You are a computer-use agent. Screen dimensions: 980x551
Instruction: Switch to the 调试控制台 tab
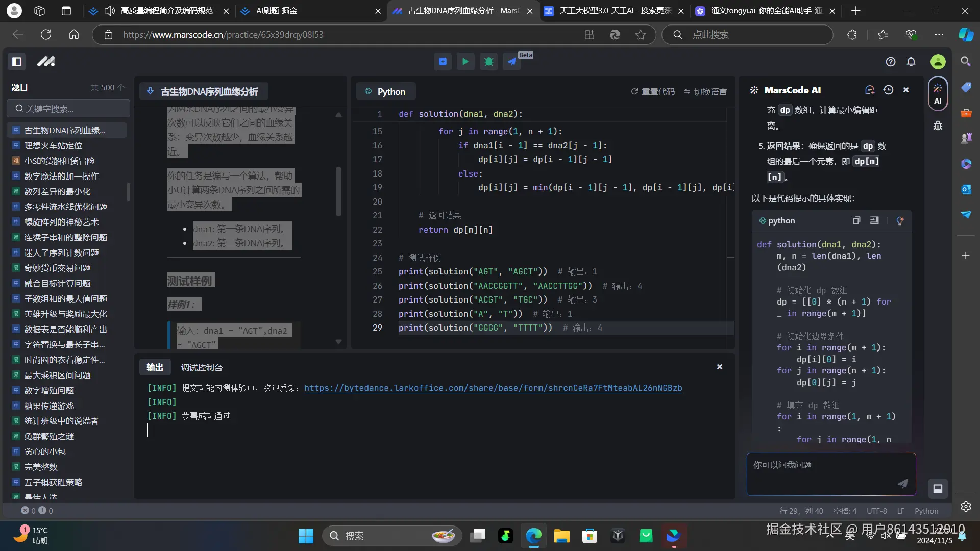[x=202, y=367]
